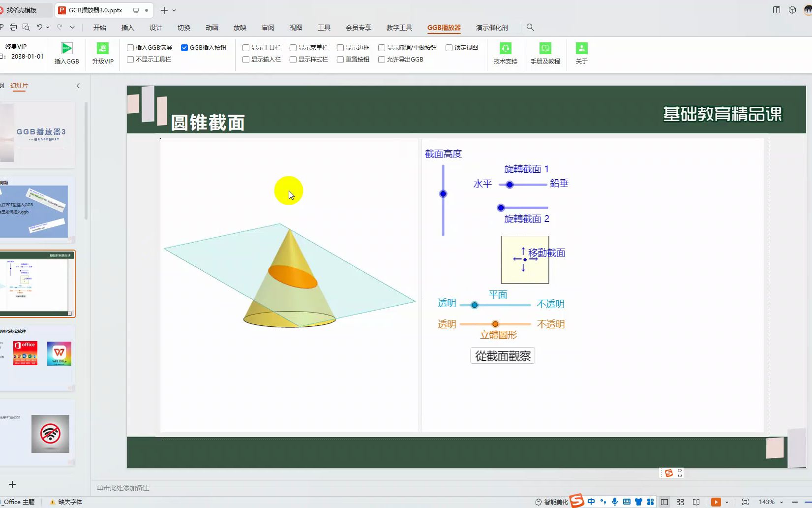Click the 关于 person icon
The height and width of the screenshot is (508, 812).
[x=582, y=48]
